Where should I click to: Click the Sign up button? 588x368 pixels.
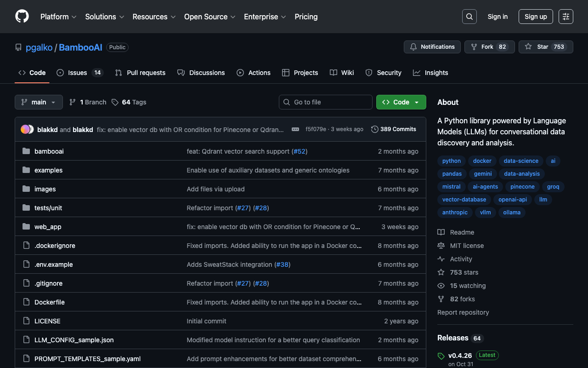tap(535, 17)
